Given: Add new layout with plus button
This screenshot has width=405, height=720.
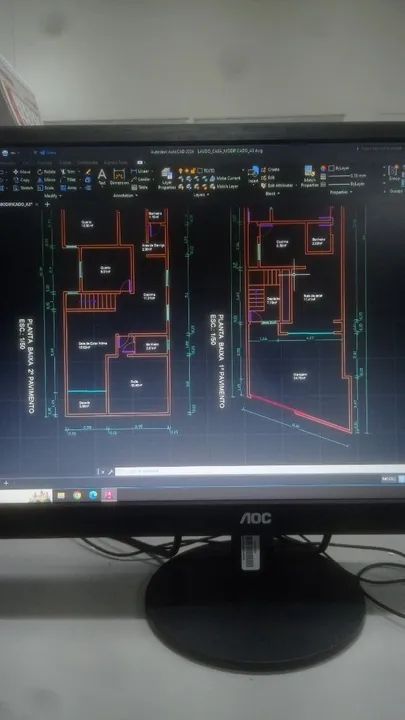Looking at the screenshot, I should (x=6, y=483).
